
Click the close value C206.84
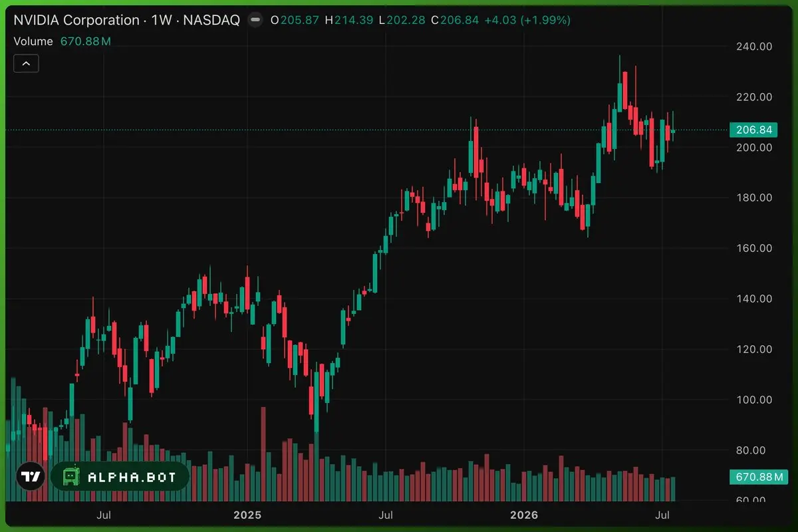coord(455,20)
